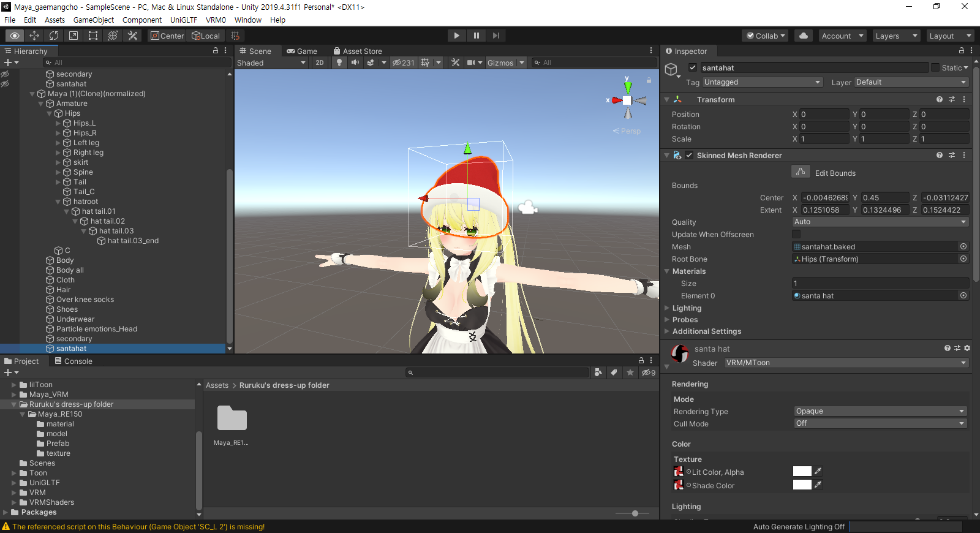Open scene component tools icon
The height and width of the screenshot is (533, 980).
[x=455, y=62]
